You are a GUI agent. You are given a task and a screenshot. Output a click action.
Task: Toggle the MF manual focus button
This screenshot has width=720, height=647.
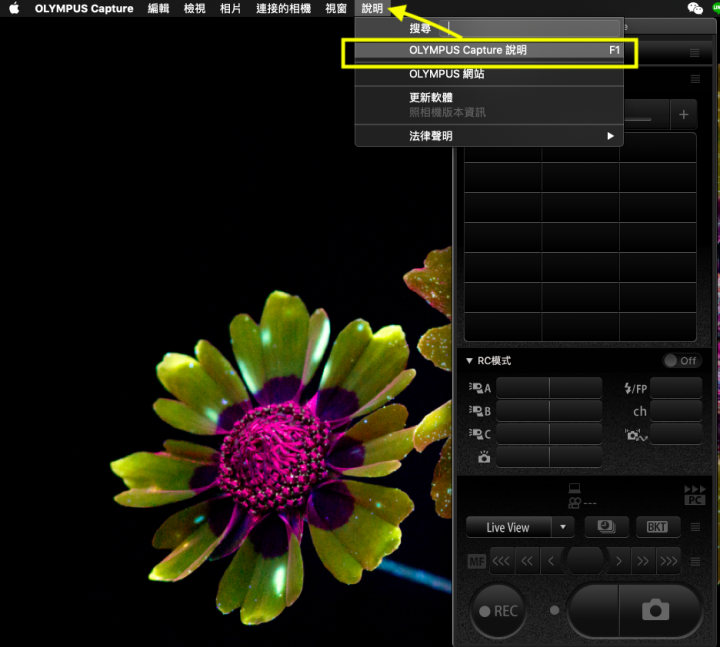pos(476,561)
